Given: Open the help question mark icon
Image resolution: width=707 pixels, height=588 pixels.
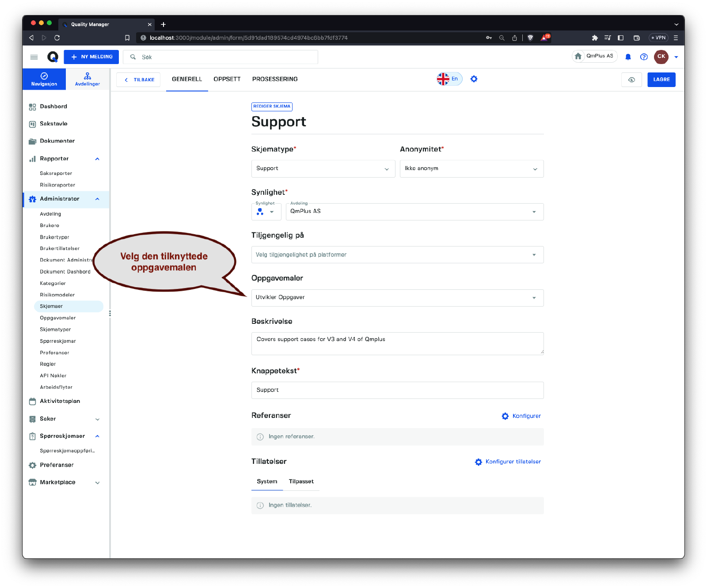Looking at the screenshot, I should (644, 57).
